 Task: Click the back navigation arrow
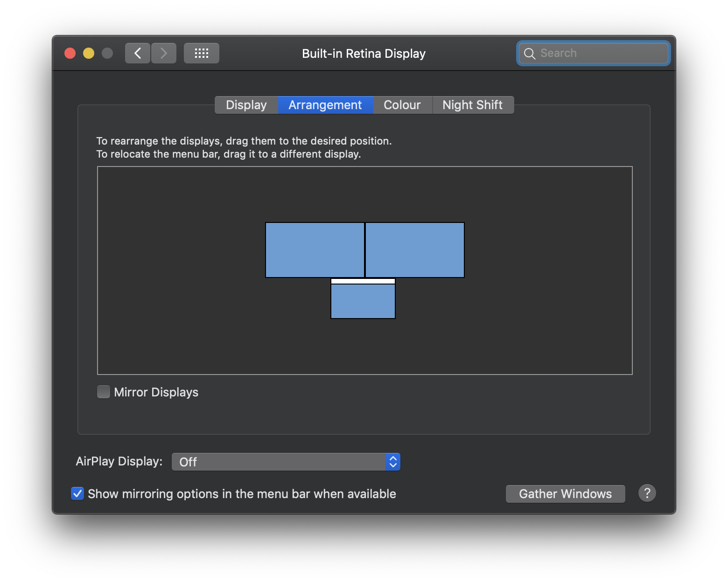coord(137,53)
